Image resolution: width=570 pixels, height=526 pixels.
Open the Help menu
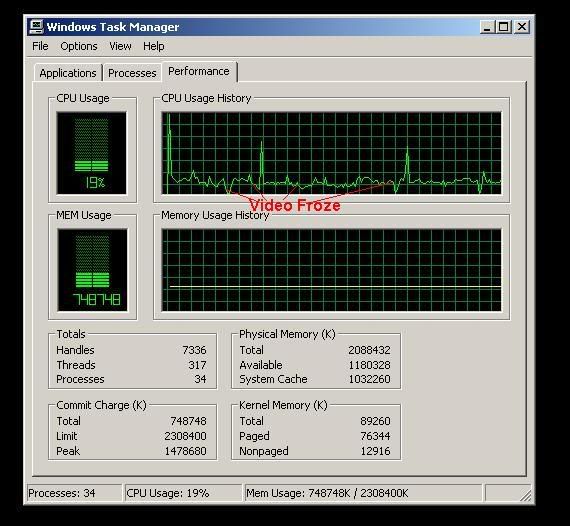click(x=153, y=46)
